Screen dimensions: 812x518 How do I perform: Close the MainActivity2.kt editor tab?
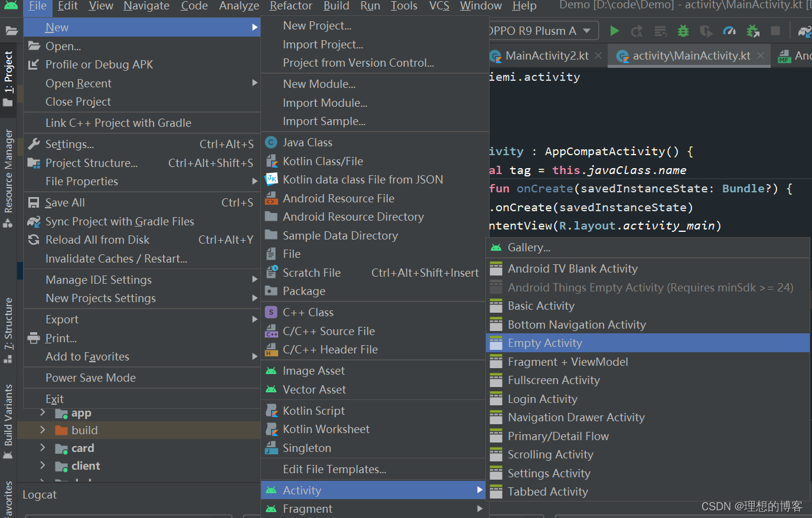click(598, 55)
